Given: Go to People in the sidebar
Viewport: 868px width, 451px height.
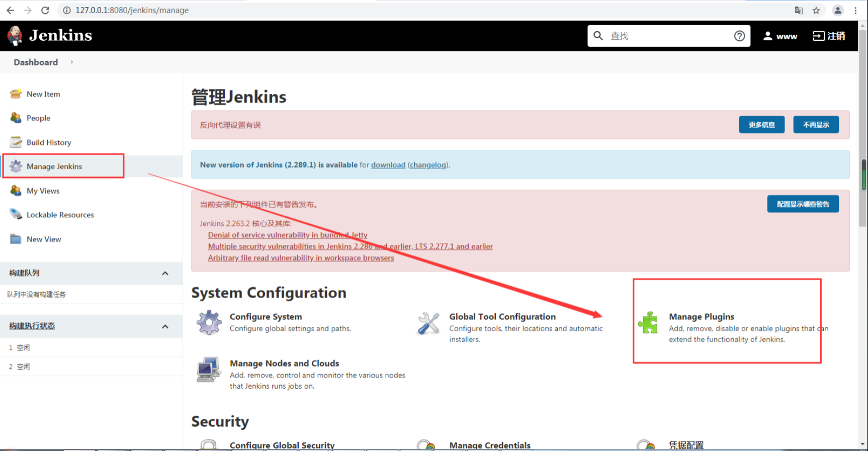Looking at the screenshot, I should (x=38, y=118).
